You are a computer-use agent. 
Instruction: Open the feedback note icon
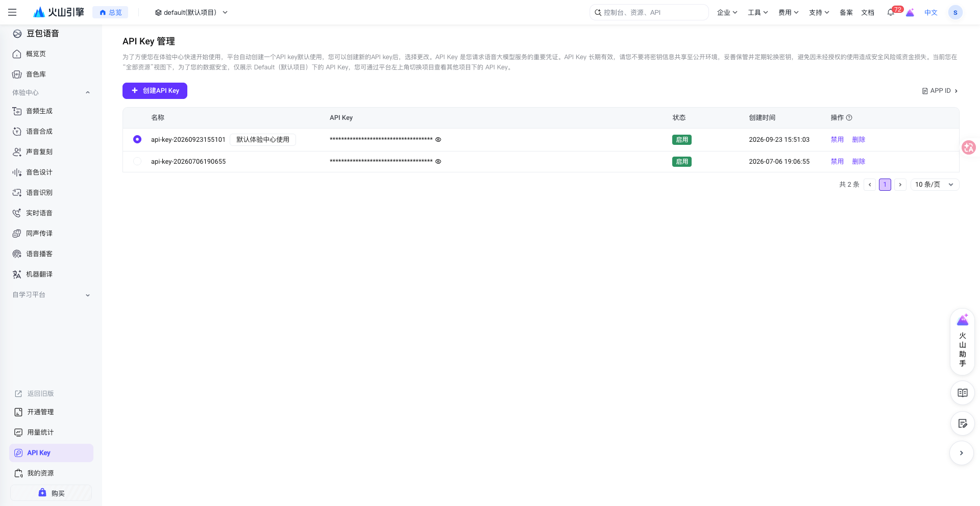click(x=962, y=423)
